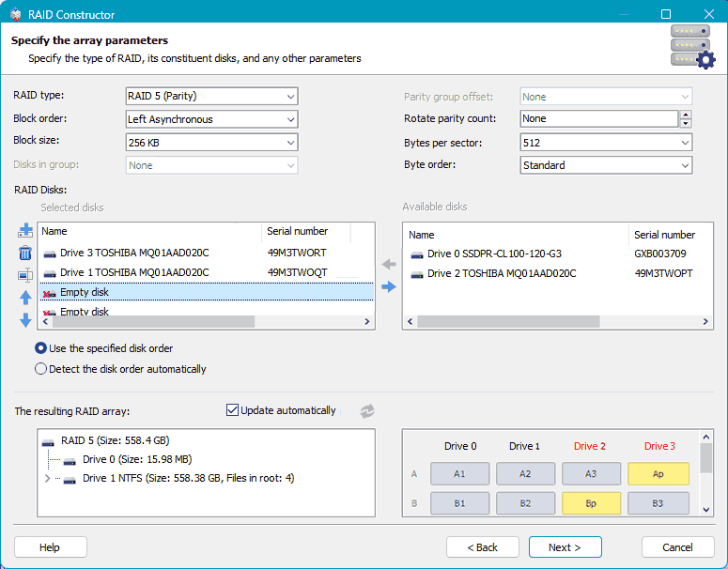
Task: Click the Name column header of selected disks
Action: click(150, 231)
